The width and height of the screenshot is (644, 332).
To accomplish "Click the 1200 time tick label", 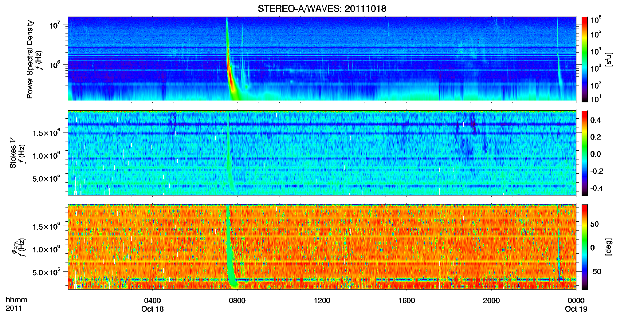I will pos(322,300).
